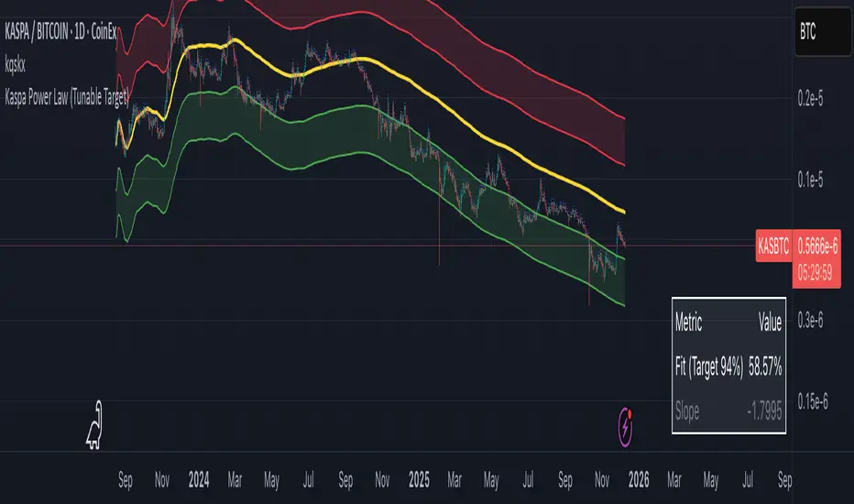Click the 2024 label on time axis
854x504 pixels.
click(199, 480)
